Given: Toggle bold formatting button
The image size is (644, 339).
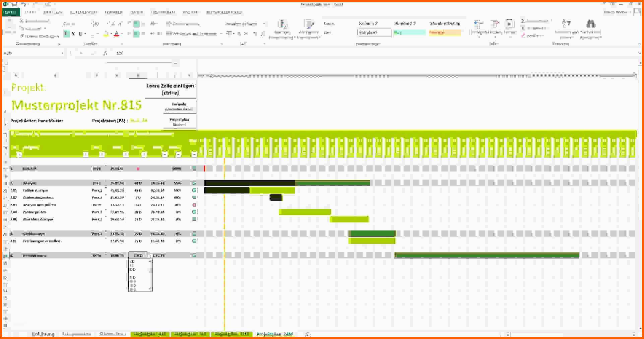Looking at the screenshot, I should tap(66, 34).
